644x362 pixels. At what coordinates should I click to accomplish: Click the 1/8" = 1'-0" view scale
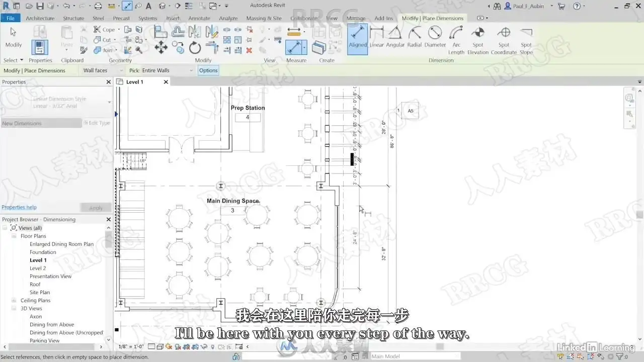131,346
